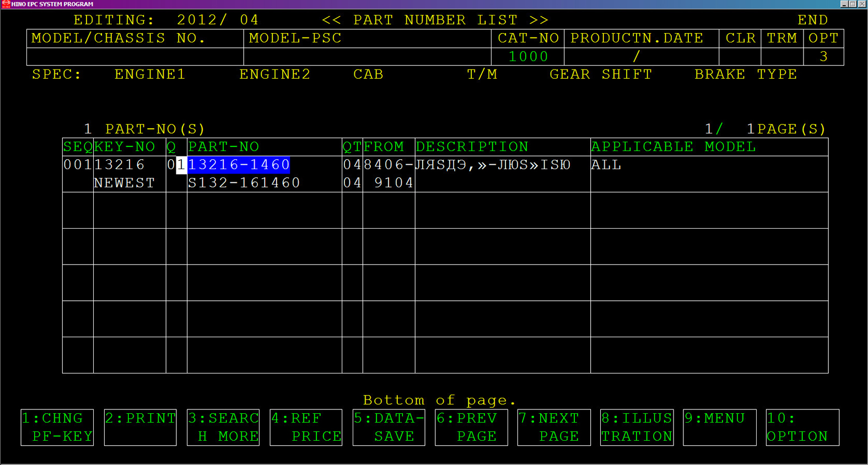Click 5:DATA-SAVE function key
Viewport: 868px width, 465px height.
pyautogui.click(x=389, y=427)
